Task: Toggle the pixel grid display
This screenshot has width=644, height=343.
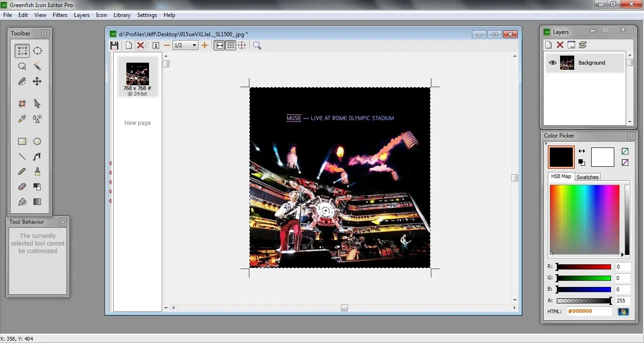Action: pyautogui.click(x=231, y=45)
